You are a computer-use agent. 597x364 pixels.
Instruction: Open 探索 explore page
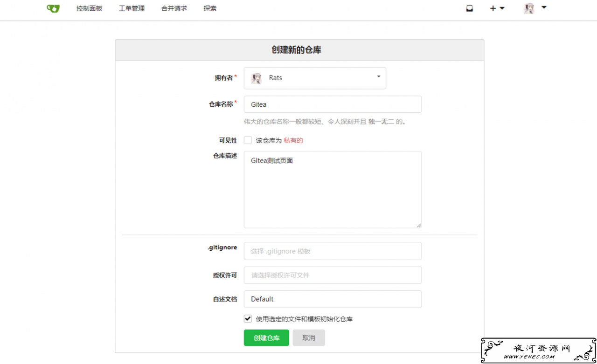pos(210,8)
